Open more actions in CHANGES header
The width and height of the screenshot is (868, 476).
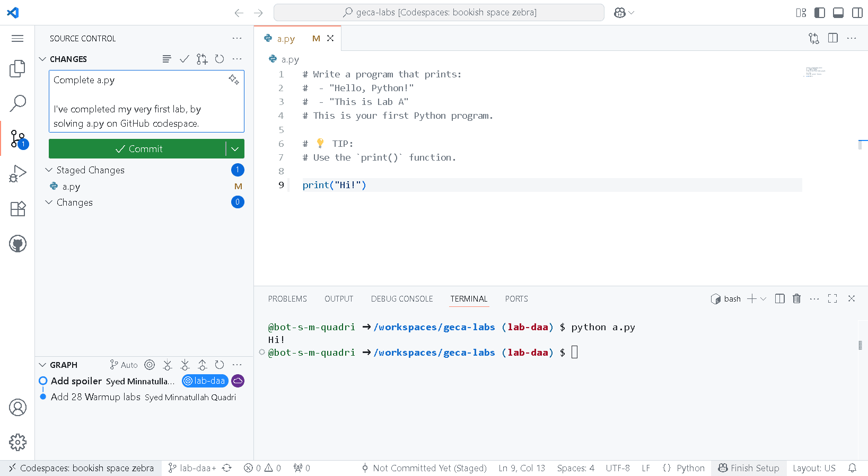click(x=237, y=59)
